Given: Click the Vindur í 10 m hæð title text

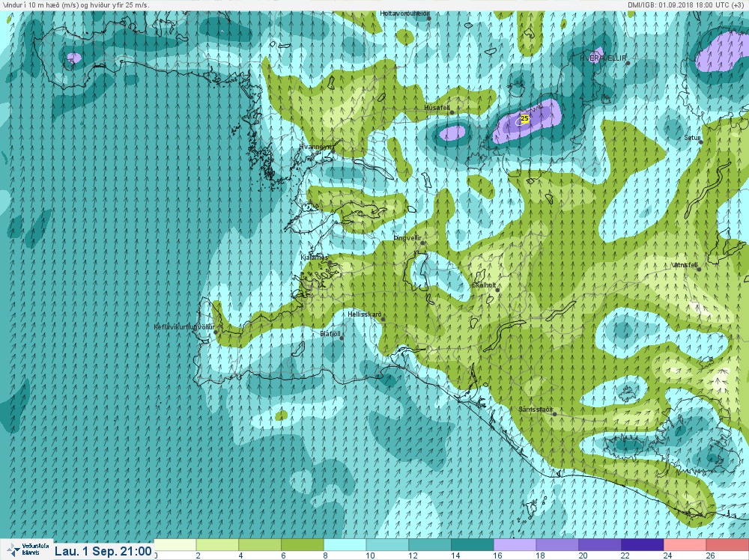Looking at the screenshot, I should [x=76, y=4].
